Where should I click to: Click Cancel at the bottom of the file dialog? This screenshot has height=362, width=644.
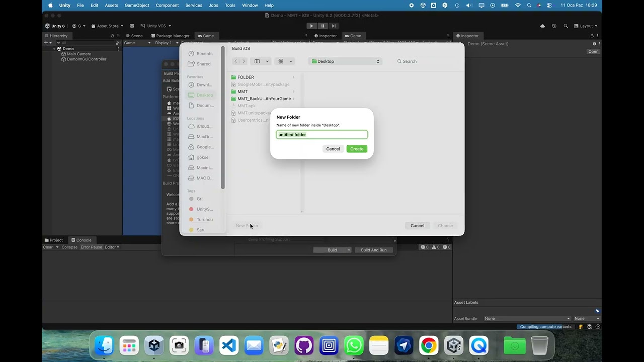pyautogui.click(x=417, y=226)
